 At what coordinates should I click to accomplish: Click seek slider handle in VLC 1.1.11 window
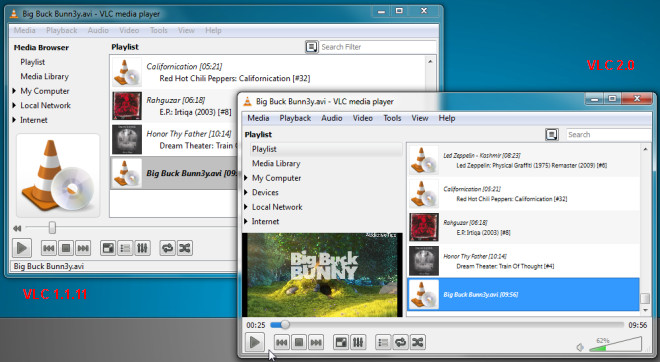pyautogui.click(x=52, y=228)
